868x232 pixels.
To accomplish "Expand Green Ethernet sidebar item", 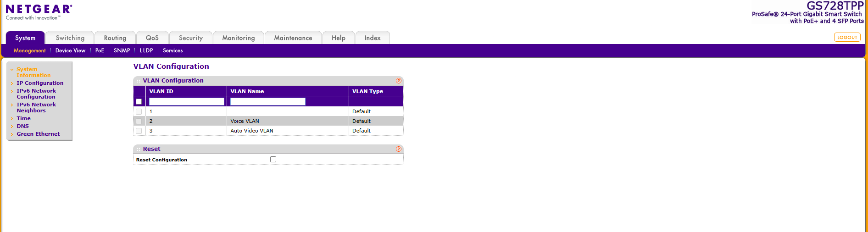I will [x=38, y=134].
